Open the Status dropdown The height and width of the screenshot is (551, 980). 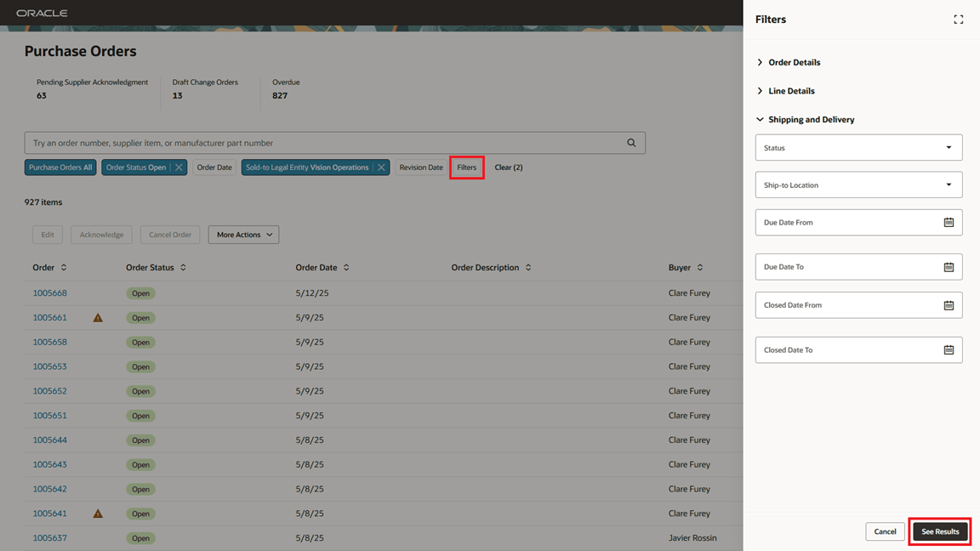pos(858,147)
